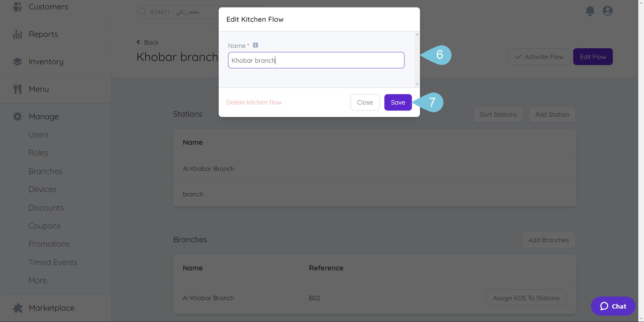Screen dimensions: 644x322
Task: Click the Manage gear icon
Action: click(x=17, y=117)
